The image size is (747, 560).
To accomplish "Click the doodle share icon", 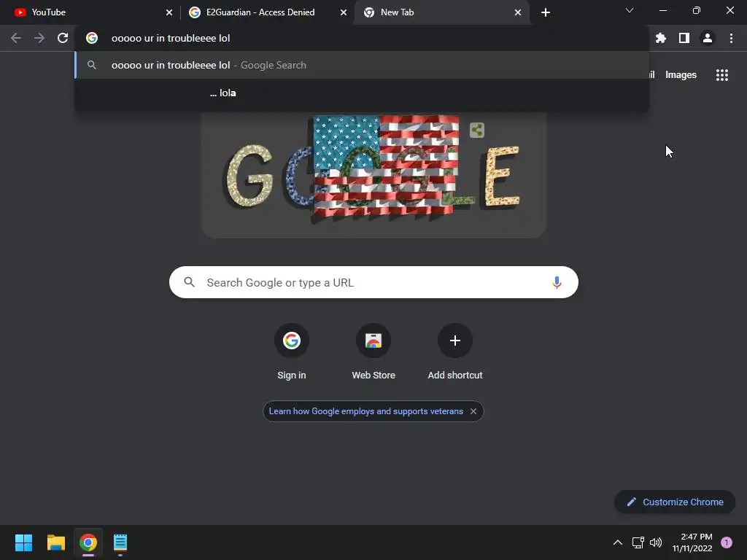I will (477, 130).
